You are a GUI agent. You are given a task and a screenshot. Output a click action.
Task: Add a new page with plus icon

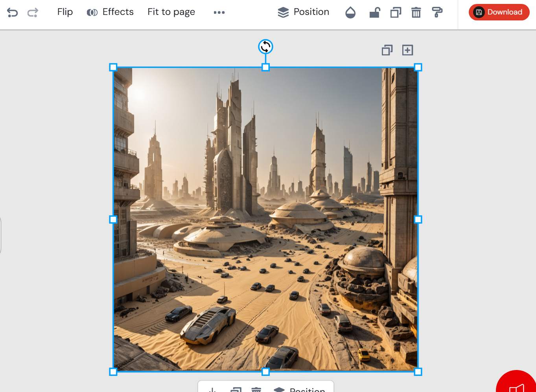pos(408,50)
